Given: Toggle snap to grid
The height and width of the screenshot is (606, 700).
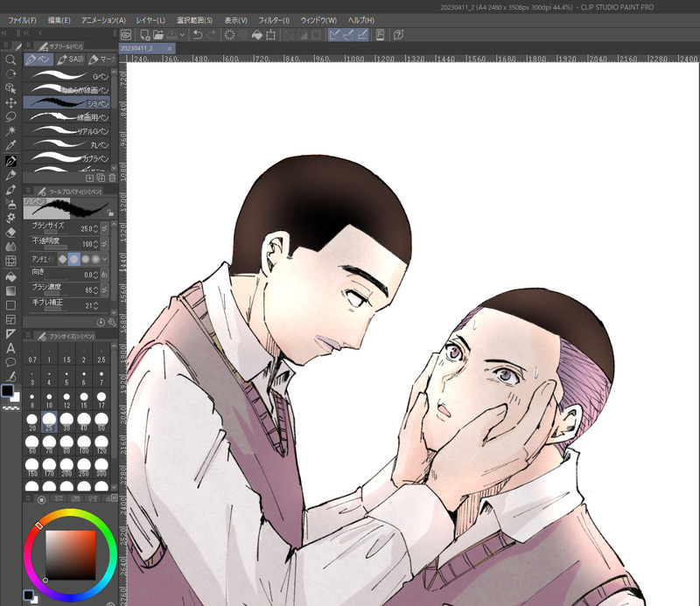Looking at the screenshot, I should tap(362, 35).
